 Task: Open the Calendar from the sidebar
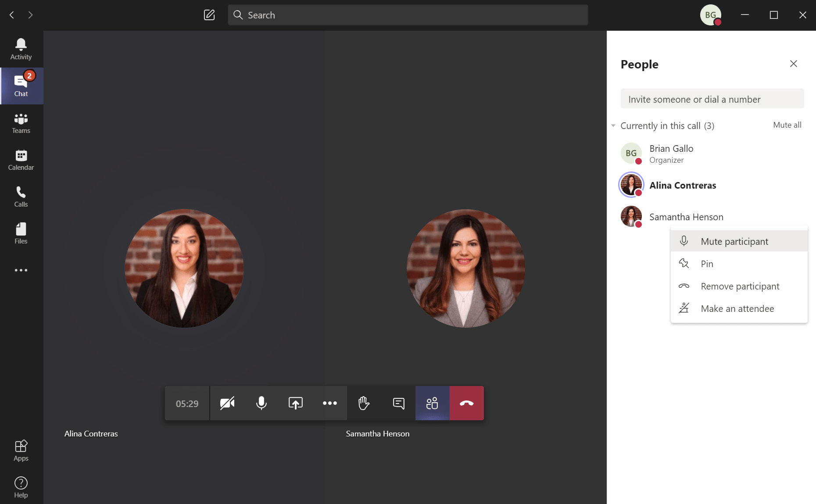point(21,160)
